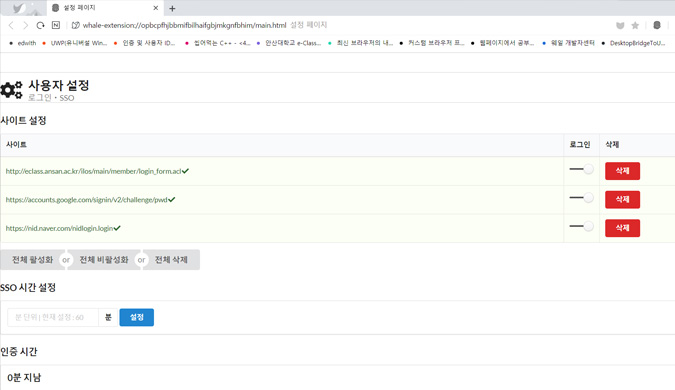Image resolution: width=675 pixels, height=390 pixels.
Task: Click the extension puzzle icon in address bar
Action: click(x=75, y=25)
